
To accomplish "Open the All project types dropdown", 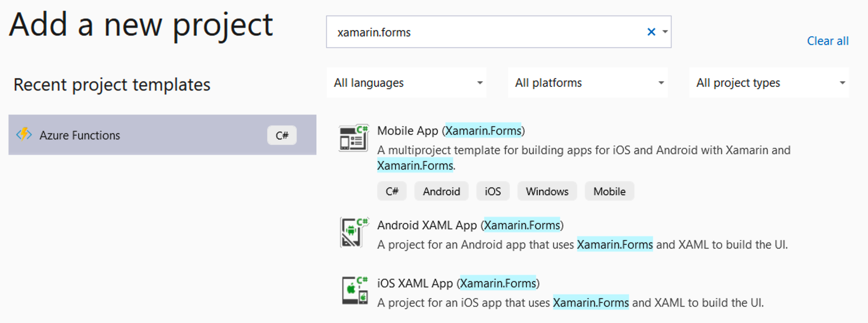I will 769,82.
